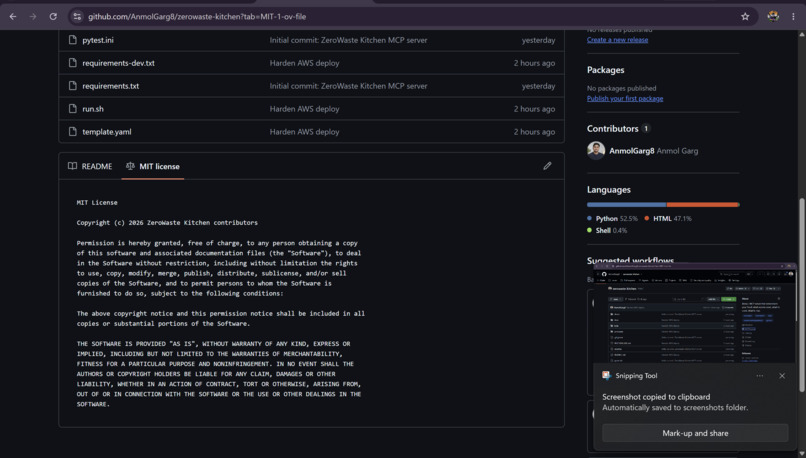Reload the GitHub page
The height and width of the screenshot is (458, 806).
(x=53, y=16)
